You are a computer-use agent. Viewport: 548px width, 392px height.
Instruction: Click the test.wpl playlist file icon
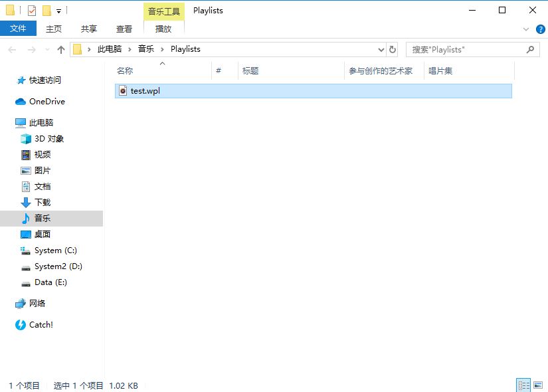122,91
